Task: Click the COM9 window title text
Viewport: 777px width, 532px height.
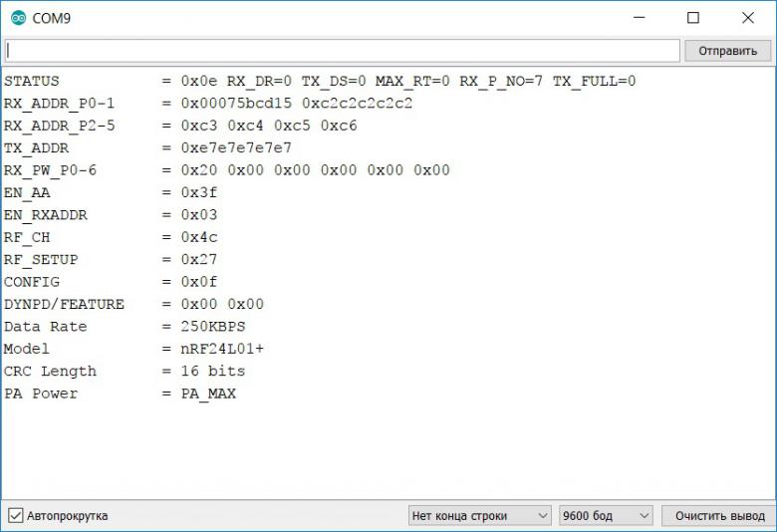Action: [52, 18]
